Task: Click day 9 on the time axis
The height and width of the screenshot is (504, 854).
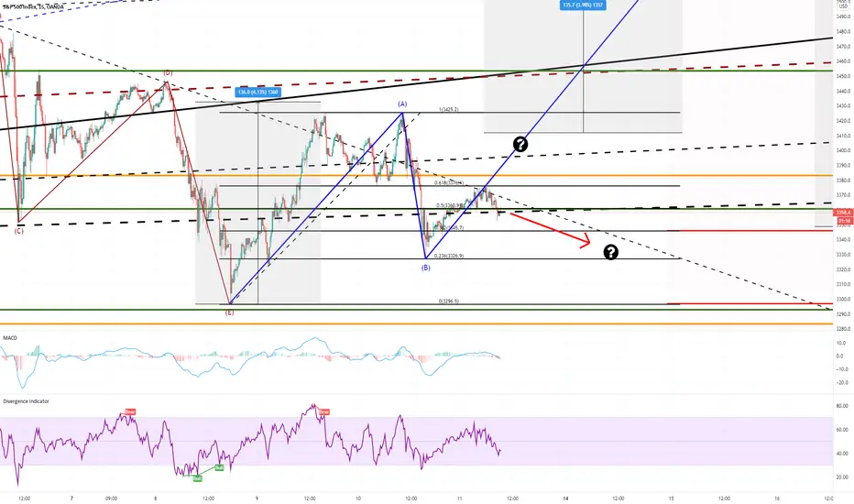Action: point(257,498)
